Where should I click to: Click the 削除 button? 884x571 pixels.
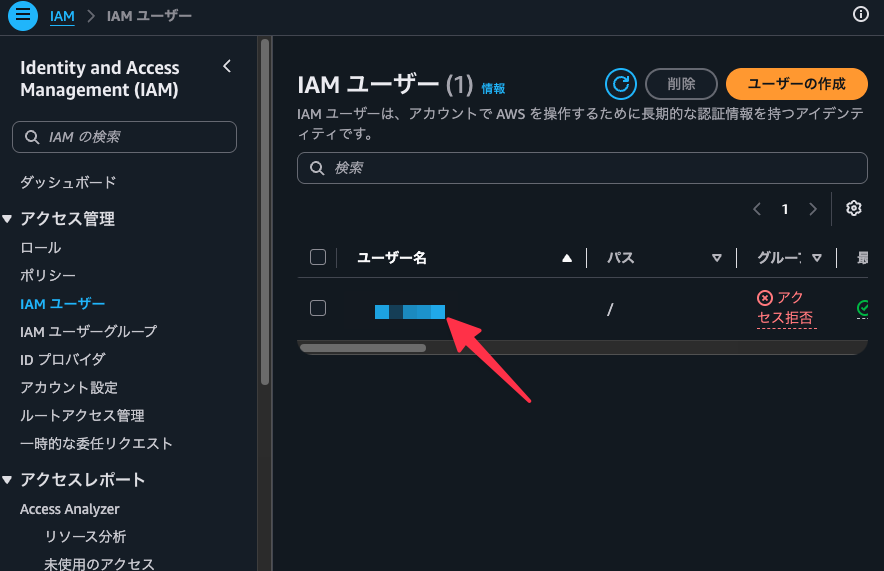tap(681, 84)
